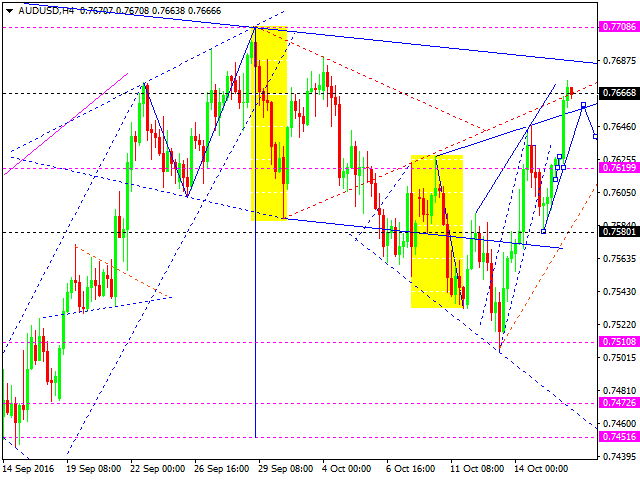Screen dimensions: 640x480
Task: Click the 14 Sep 2016 date label
Action: [x=29, y=469]
